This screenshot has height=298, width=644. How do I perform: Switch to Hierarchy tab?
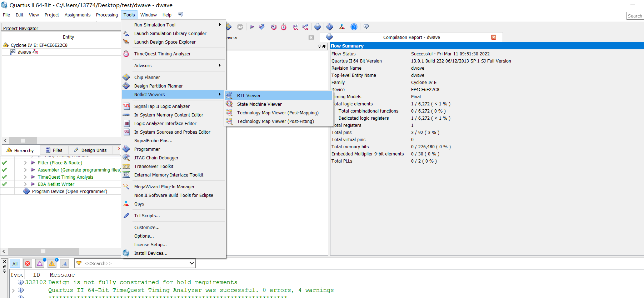coord(20,150)
